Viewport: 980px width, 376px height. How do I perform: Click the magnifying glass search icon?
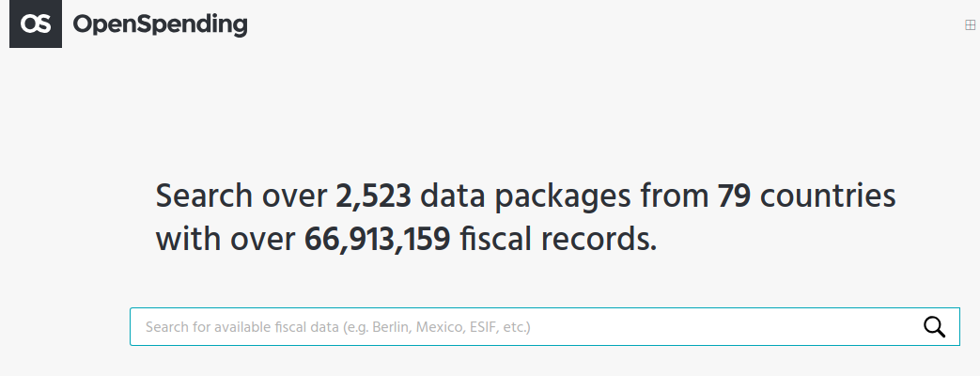click(x=934, y=326)
